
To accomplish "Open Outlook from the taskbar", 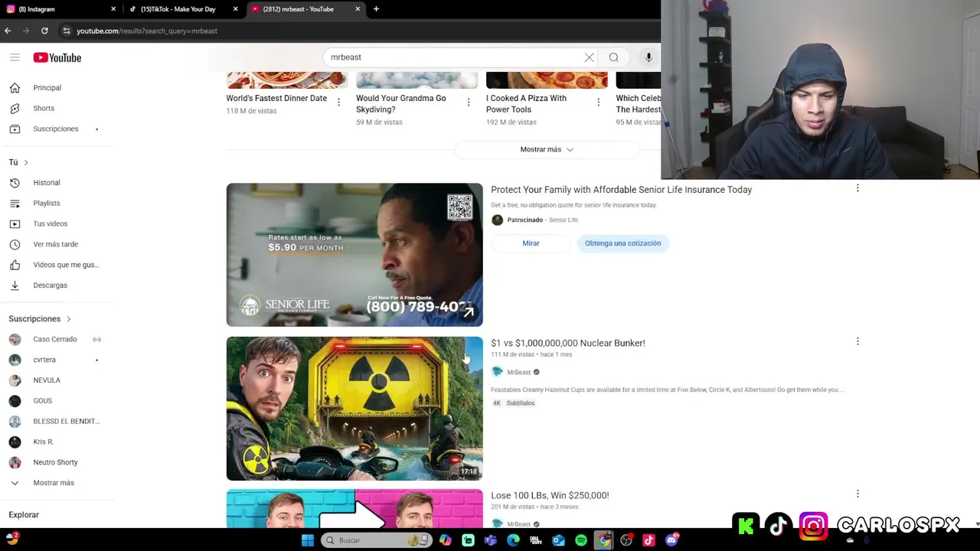I will [x=558, y=540].
